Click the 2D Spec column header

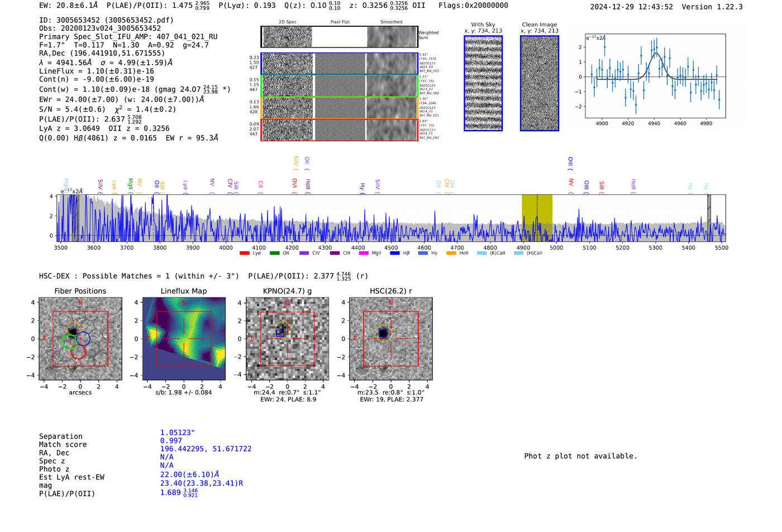288,22
